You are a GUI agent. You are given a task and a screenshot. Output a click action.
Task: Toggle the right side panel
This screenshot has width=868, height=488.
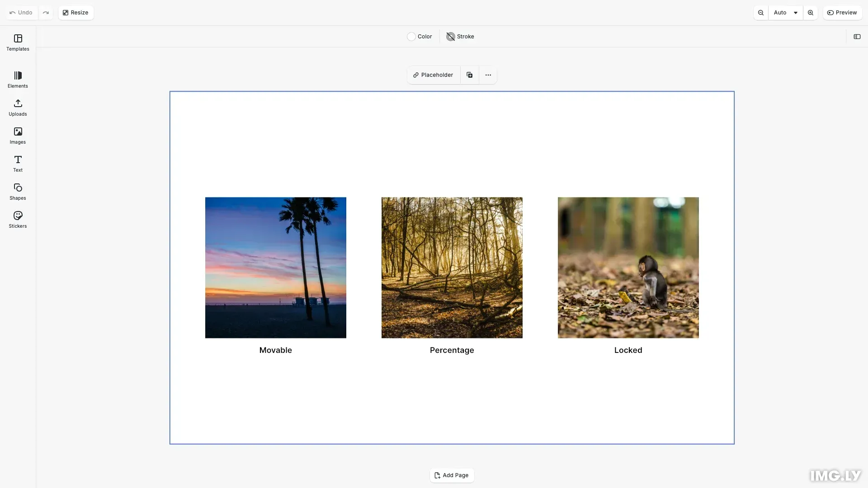point(857,36)
